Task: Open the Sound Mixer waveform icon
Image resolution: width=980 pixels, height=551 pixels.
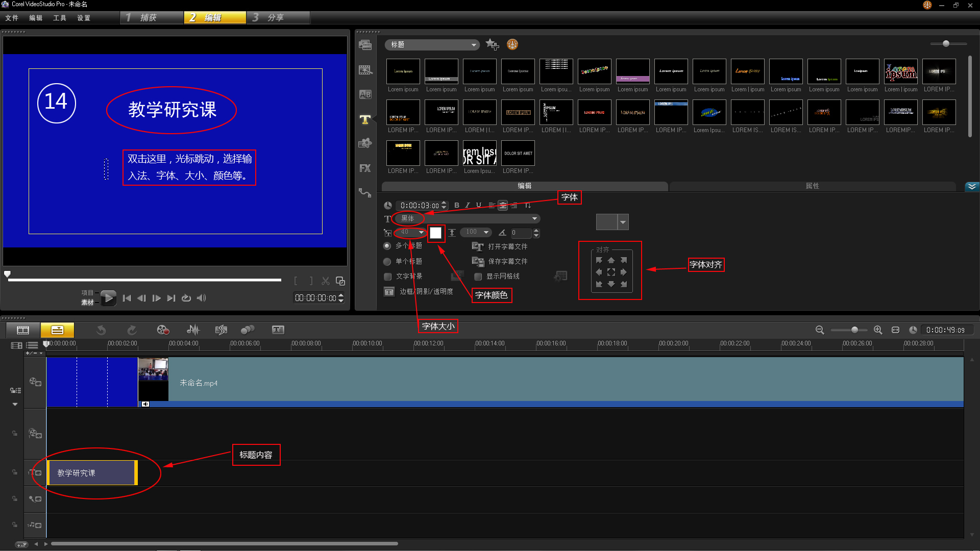Action: (193, 330)
